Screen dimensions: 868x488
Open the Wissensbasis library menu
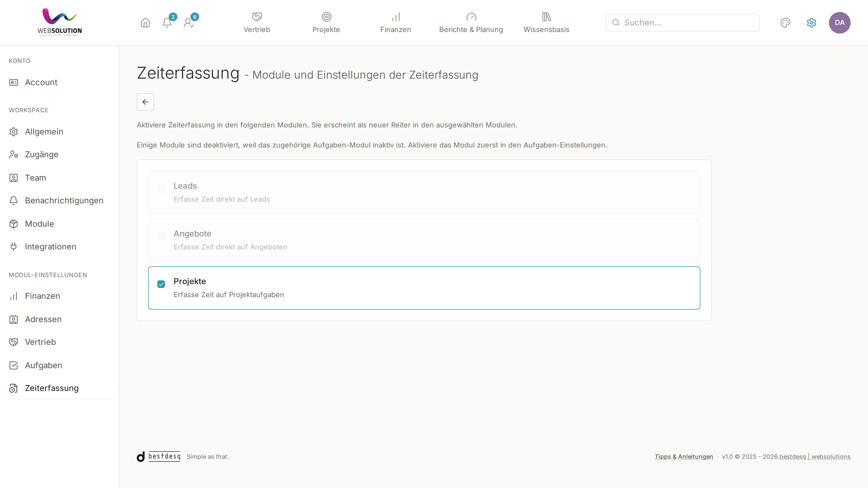point(546,23)
